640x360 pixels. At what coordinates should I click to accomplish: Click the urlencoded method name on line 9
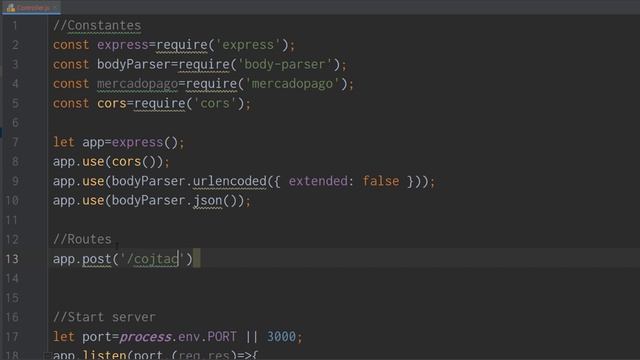229,181
